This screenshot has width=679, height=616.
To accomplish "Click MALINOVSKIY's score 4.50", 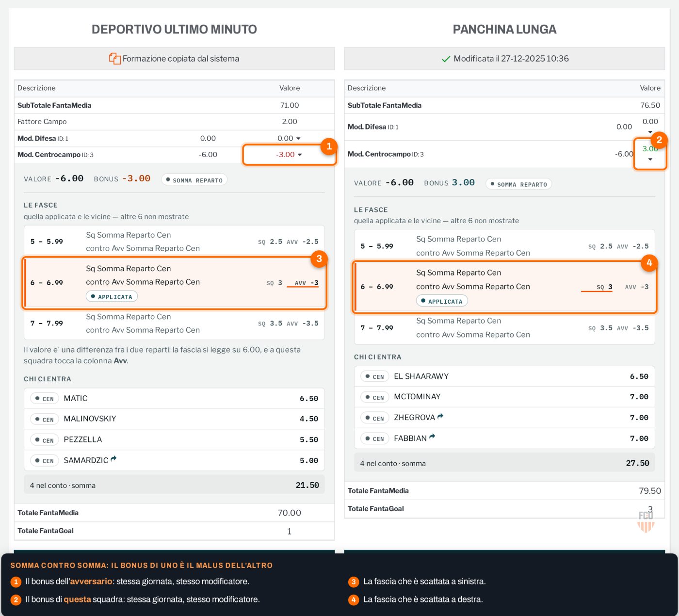I will click(x=309, y=419).
